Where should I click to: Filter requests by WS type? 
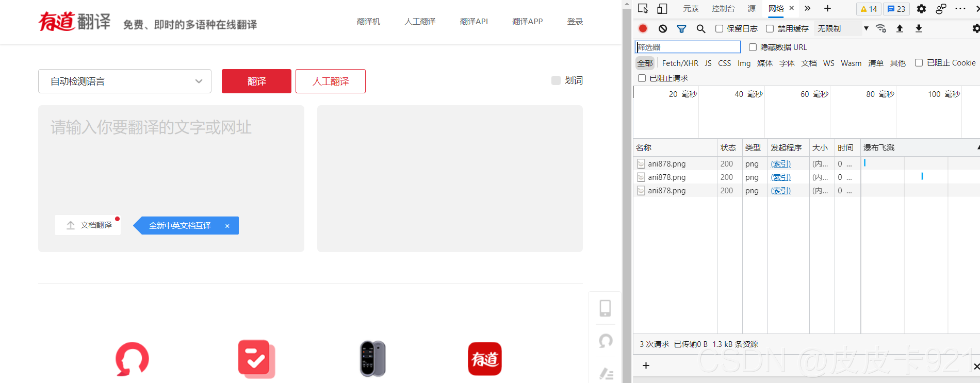(x=828, y=63)
